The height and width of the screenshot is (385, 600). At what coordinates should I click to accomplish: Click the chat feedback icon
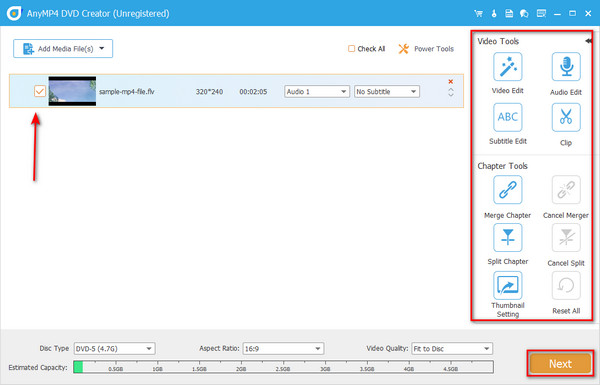click(x=524, y=14)
